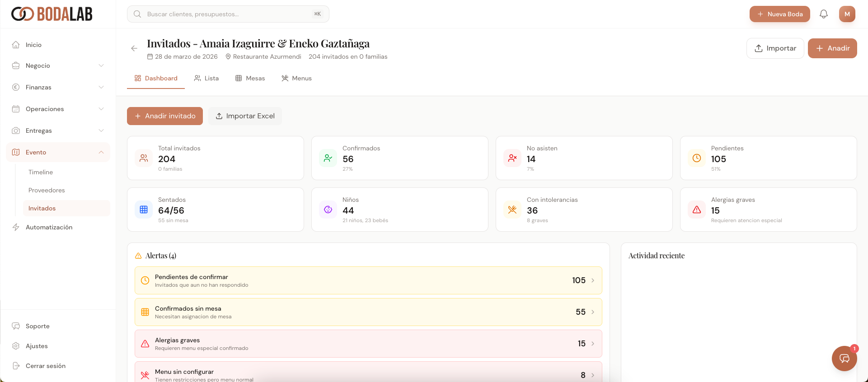Screen dimensions: 868x382
Task: Open the Lista tab
Action: coord(206,78)
